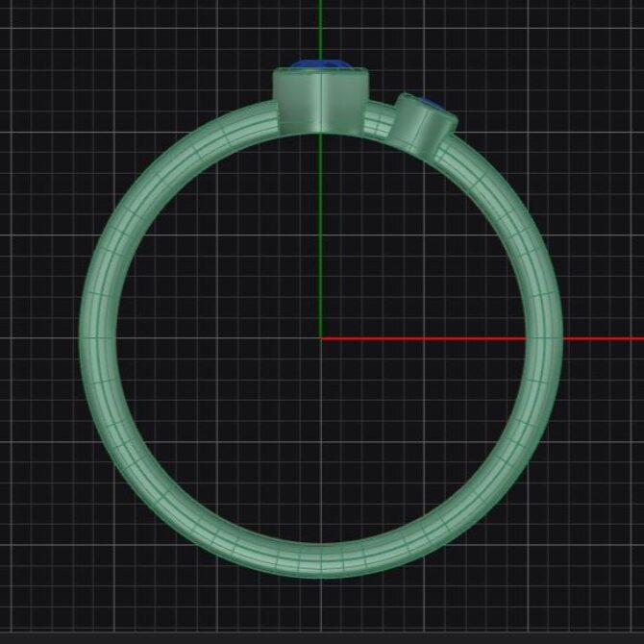Click empty grid inside ring's upper-left quadrant

pyautogui.click(x=221, y=240)
